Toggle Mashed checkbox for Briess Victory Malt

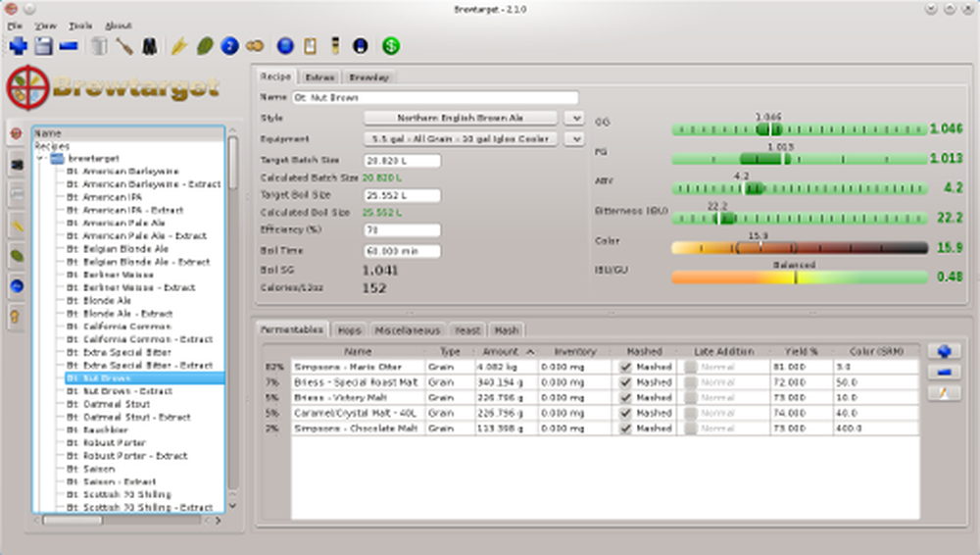click(625, 397)
